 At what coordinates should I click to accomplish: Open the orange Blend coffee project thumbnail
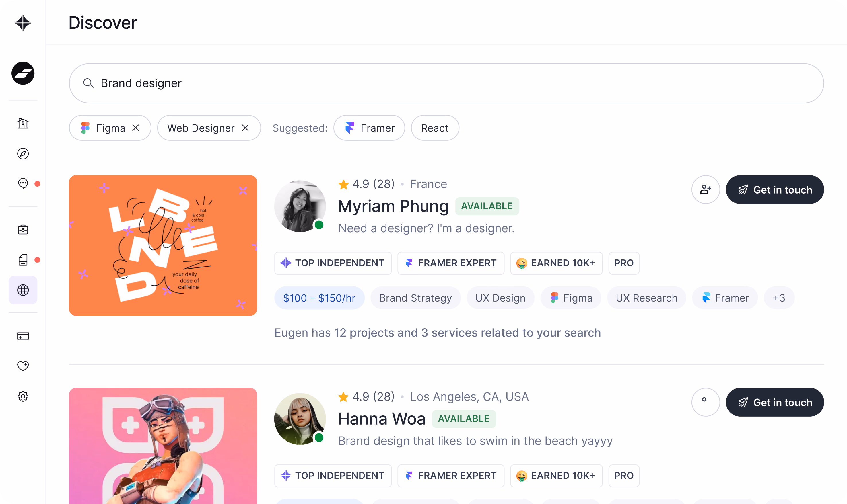(163, 245)
